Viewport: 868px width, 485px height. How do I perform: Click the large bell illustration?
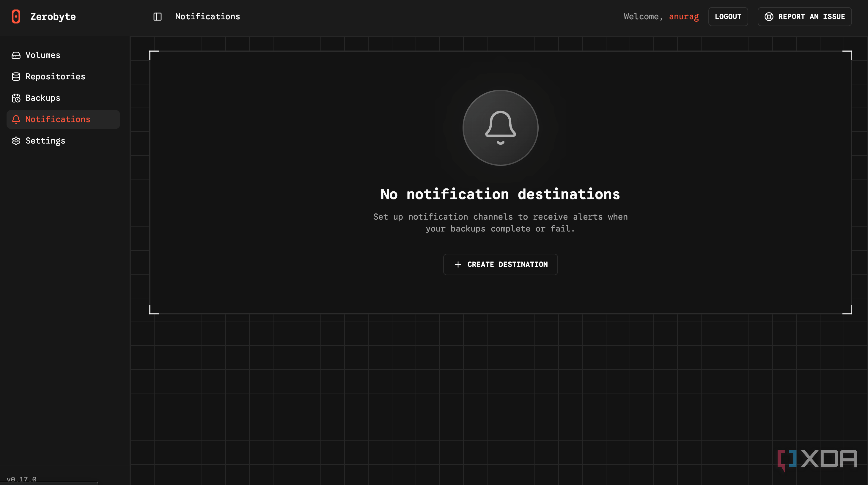click(500, 128)
